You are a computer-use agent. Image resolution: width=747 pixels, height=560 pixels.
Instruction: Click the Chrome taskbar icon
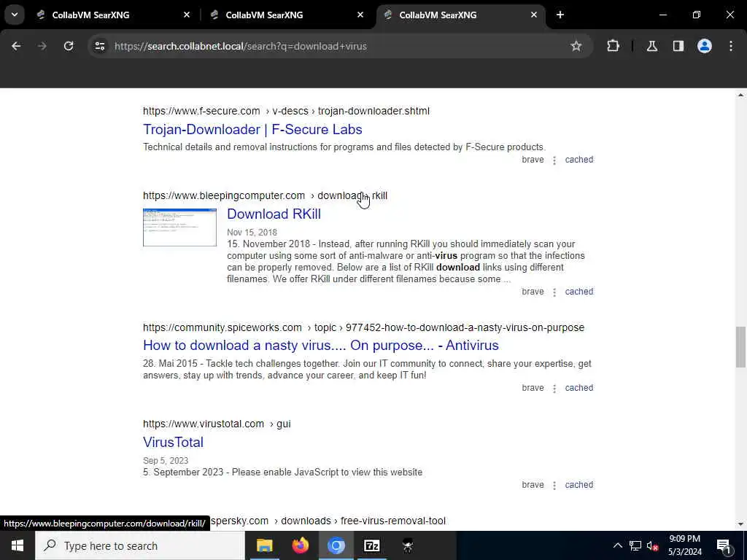pyautogui.click(x=336, y=545)
